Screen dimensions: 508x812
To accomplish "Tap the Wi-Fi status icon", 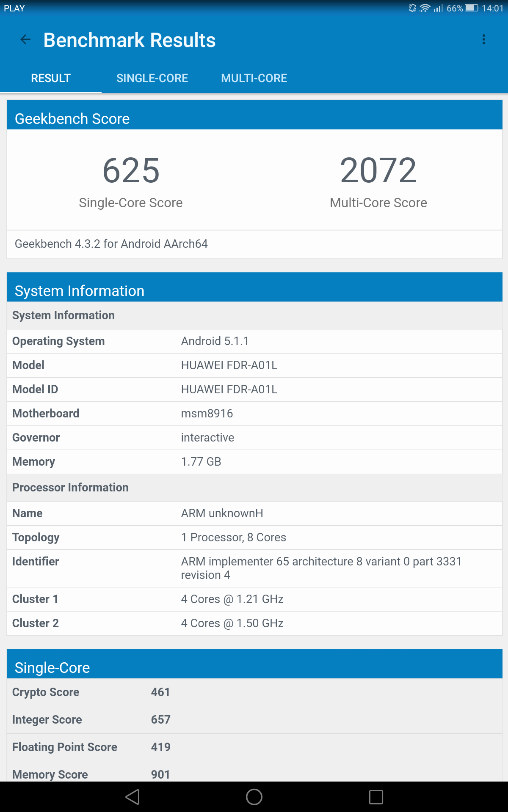I will coord(425,8).
